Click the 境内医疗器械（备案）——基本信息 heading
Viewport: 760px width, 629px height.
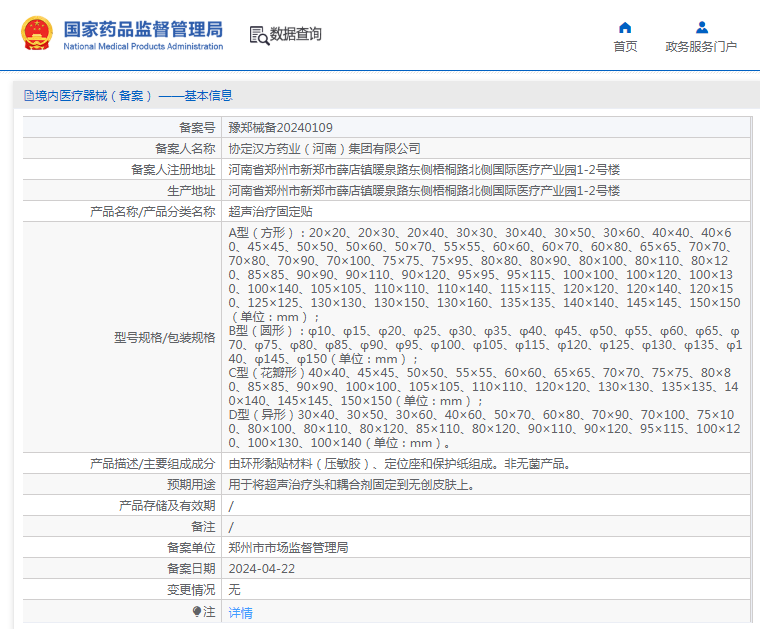click(134, 96)
